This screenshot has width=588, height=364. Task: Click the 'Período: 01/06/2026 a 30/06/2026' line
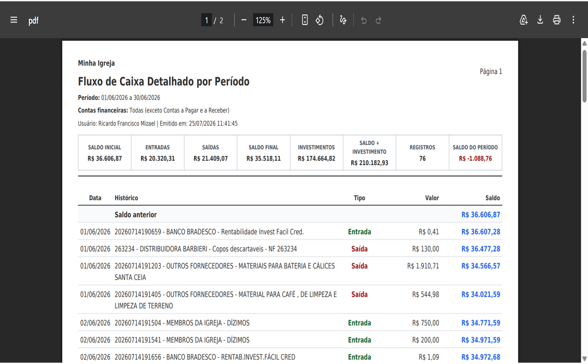(x=119, y=98)
